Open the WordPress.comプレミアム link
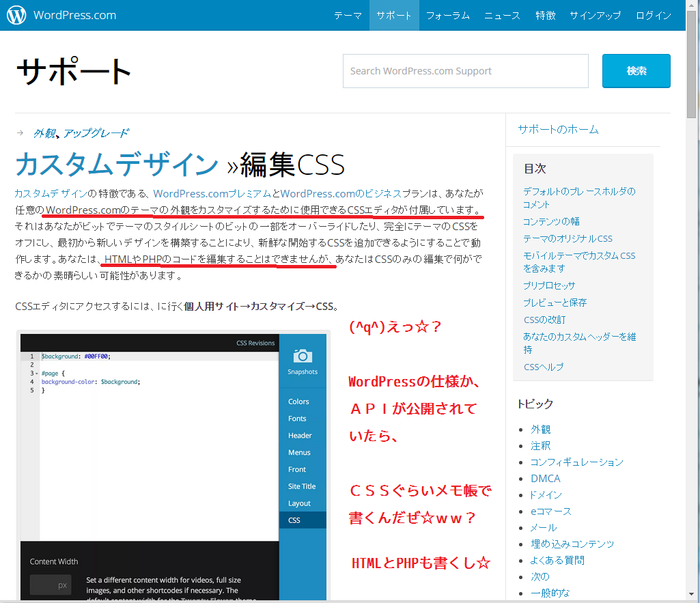The image size is (700, 603). coord(212,193)
